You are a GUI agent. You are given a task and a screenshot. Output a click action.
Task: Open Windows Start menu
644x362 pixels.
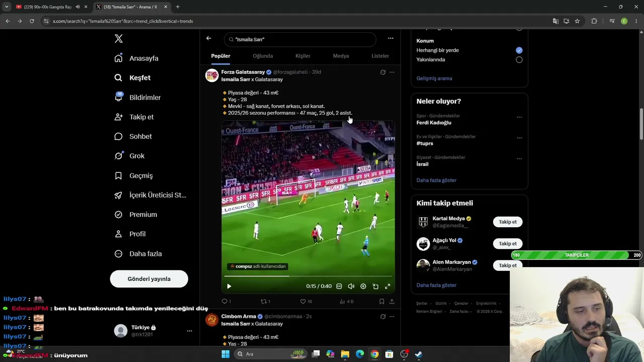225,354
